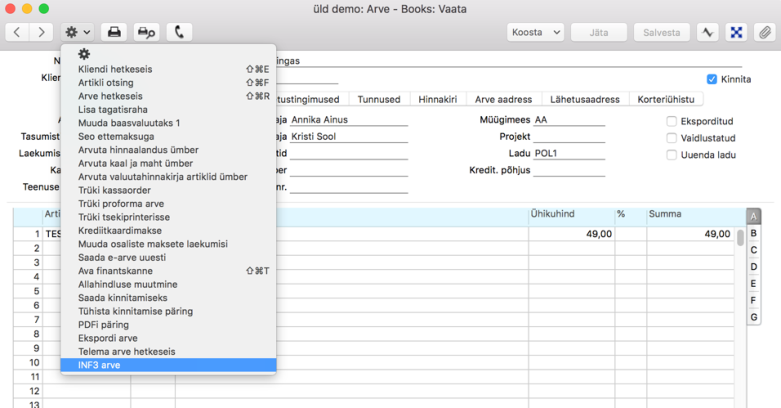Image resolution: width=781 pixels, height=408 pixels.
Task: Choose Artikli otsing from menu
Action: (168, 83)
